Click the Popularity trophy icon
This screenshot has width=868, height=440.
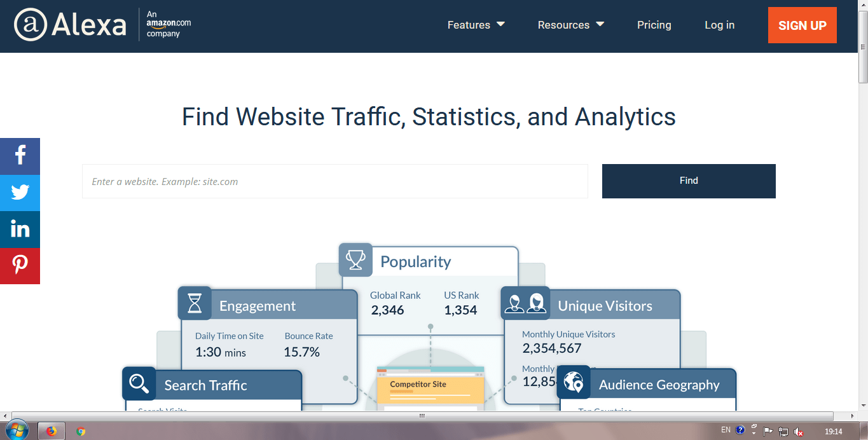pos(355,259)
